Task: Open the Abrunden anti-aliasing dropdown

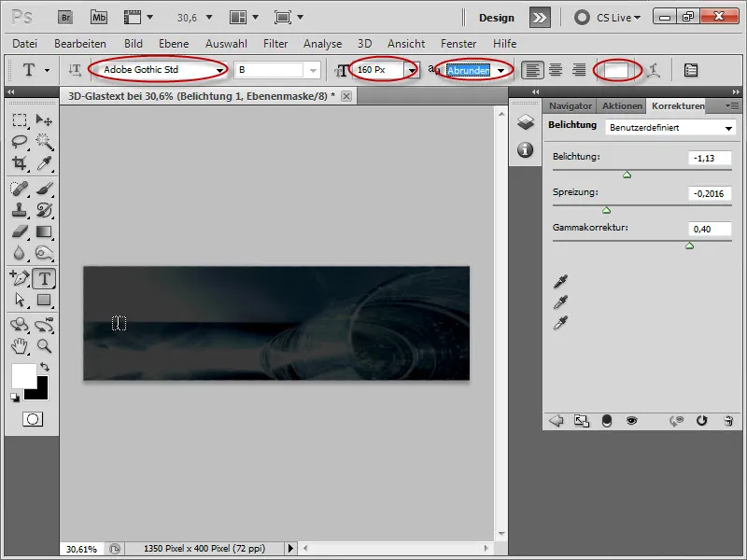Action: pyautogui.click(x=501, y=71)
